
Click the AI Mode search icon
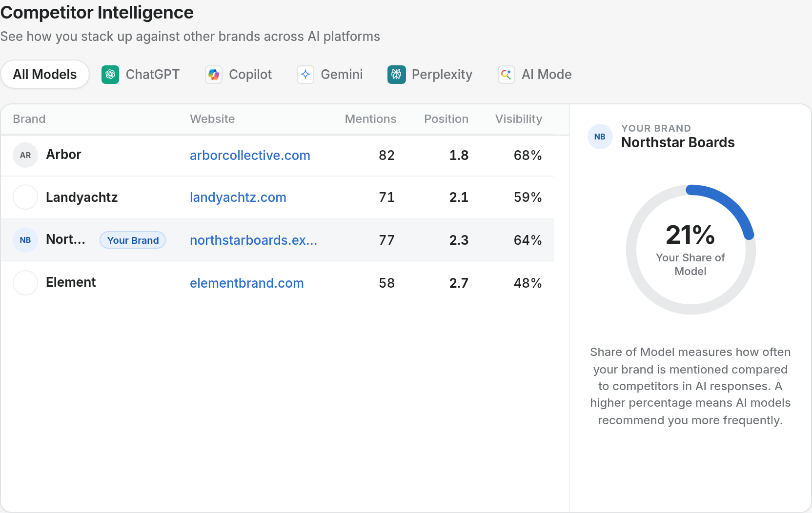tap(507, 75)
